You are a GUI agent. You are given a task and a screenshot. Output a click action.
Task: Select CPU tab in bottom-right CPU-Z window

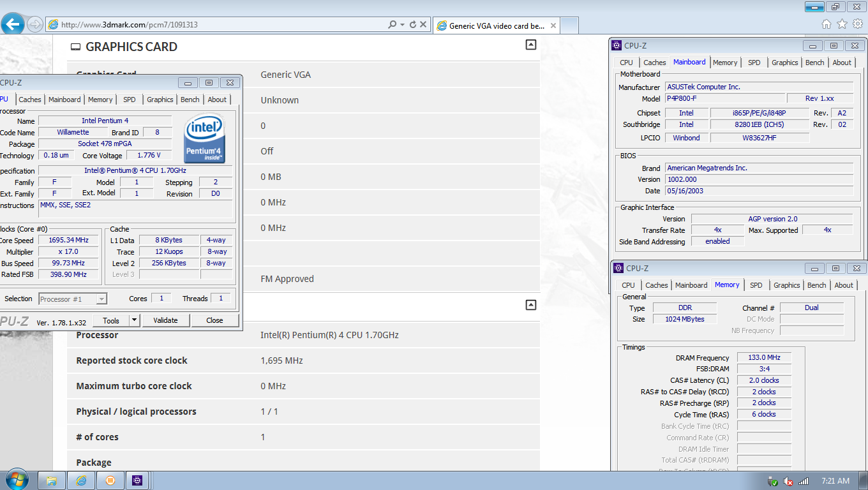pos(629,285)
